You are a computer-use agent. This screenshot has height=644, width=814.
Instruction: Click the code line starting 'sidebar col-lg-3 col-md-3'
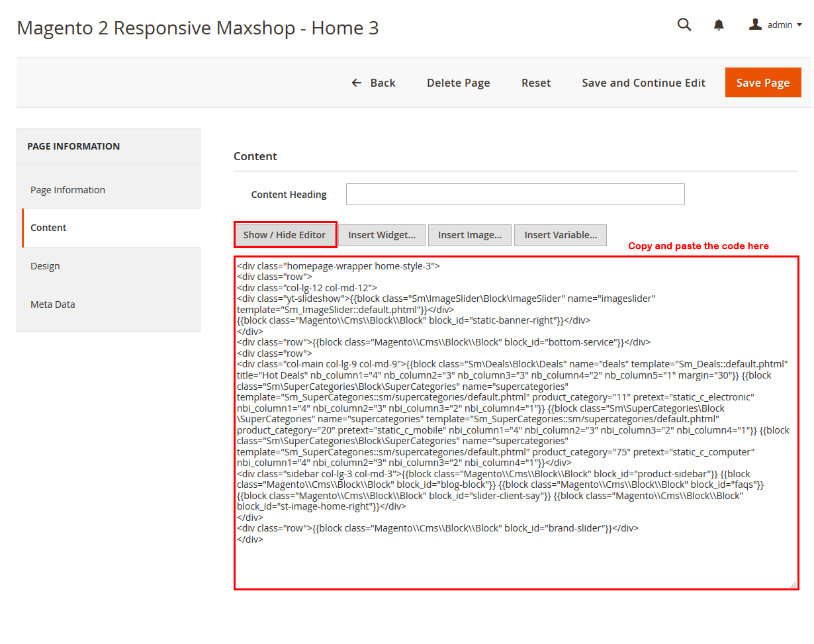494,474
